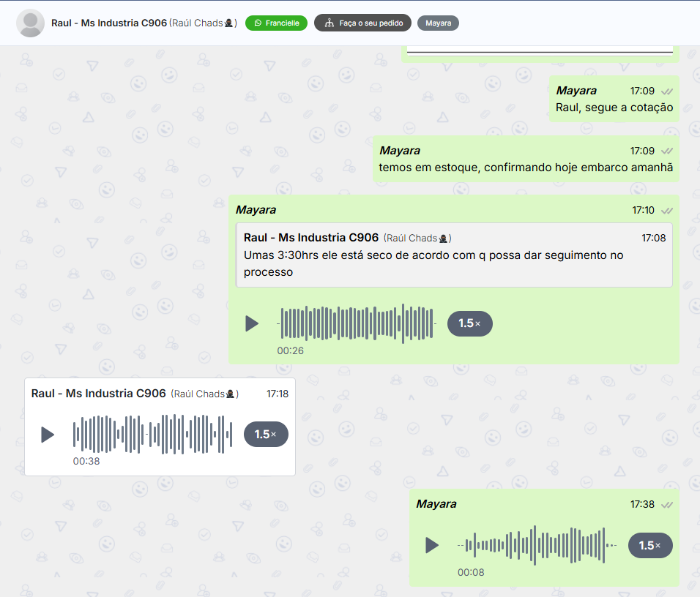Open quoted message about 3:30hrs

pyautogui.click(x=453, y=255)
